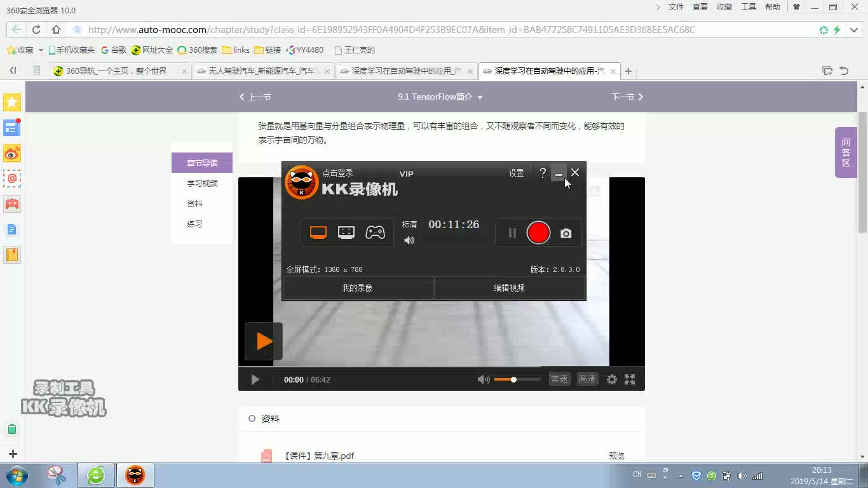This screenshot has width=868, height=488.
Task: Click the red record button
Action: click(538, 233)
